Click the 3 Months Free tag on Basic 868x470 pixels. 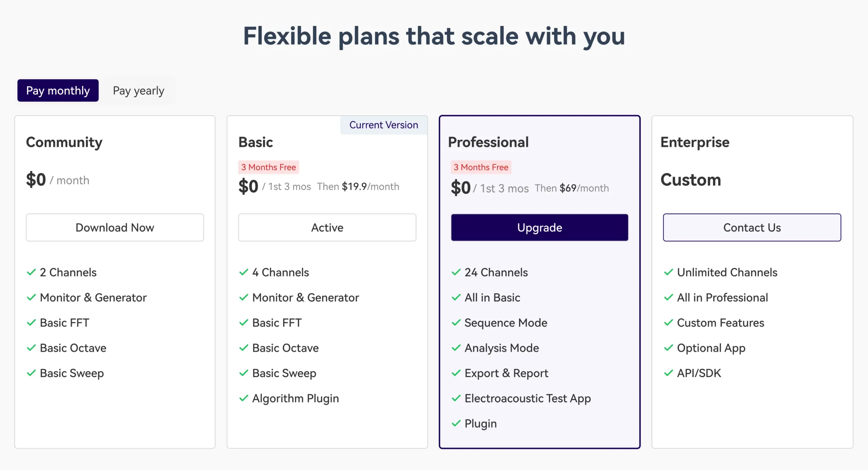[268, 167]
